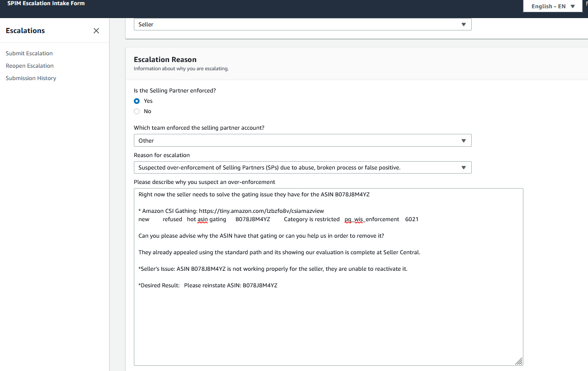Close the Escalations side panel
The image size is (588, 371).
coord(96,31)
